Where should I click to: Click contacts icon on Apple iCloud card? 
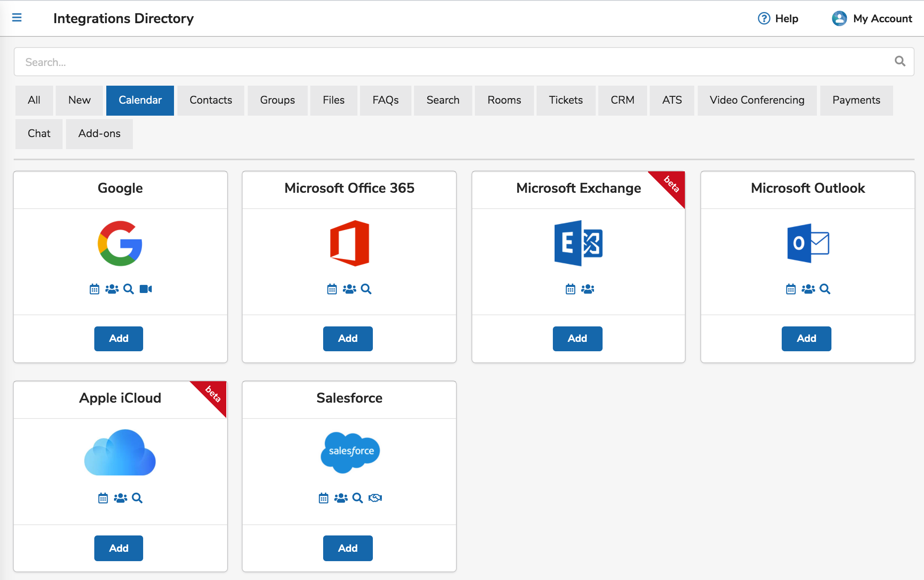120,498
